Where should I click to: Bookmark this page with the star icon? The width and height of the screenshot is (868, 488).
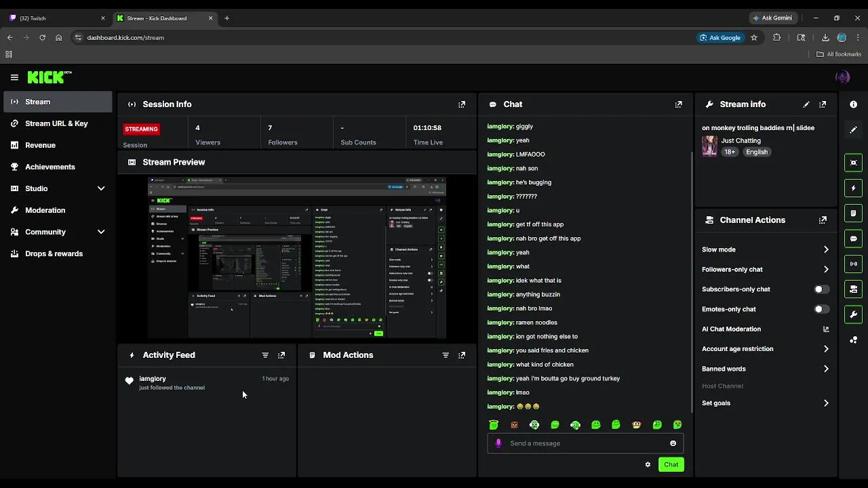click(753, 37)
